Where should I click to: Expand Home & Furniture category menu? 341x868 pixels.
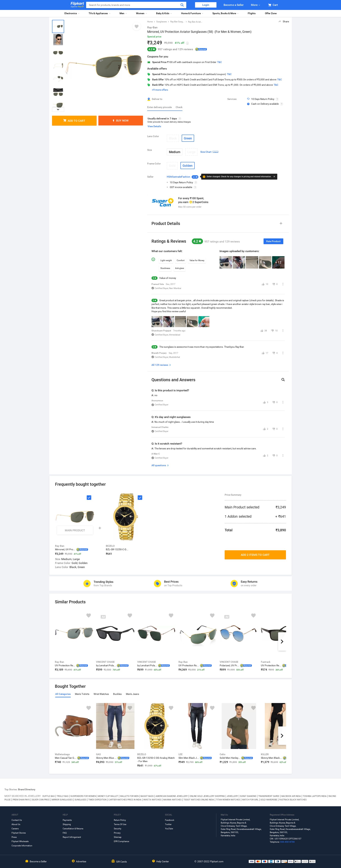click(x=192, y=13)
